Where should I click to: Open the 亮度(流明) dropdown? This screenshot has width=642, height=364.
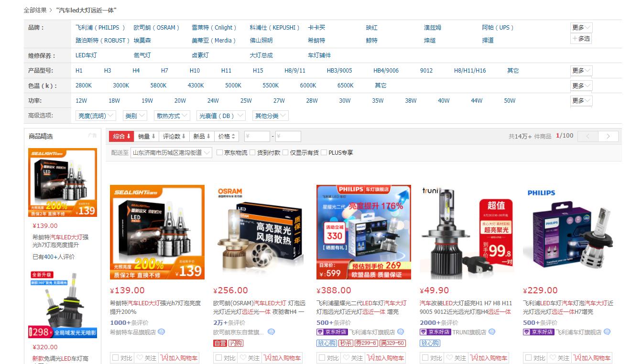click(x=96, y=116)
